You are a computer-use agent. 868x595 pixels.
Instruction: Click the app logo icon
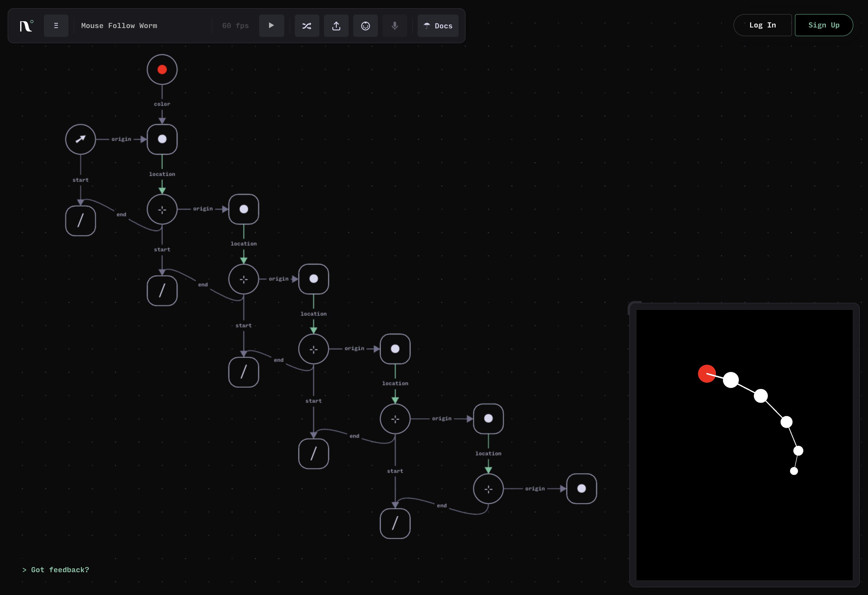point(26,26)
